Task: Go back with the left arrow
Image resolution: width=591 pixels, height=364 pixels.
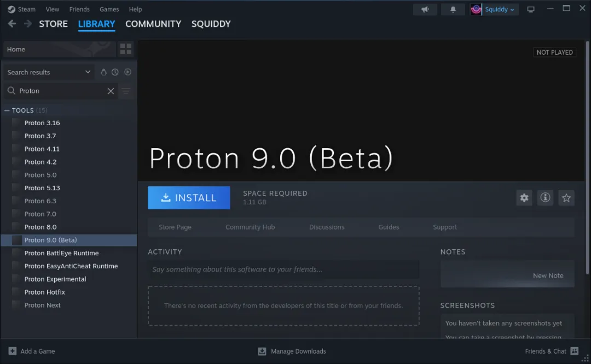Action: pyautogui.click(x=12, y=24)
